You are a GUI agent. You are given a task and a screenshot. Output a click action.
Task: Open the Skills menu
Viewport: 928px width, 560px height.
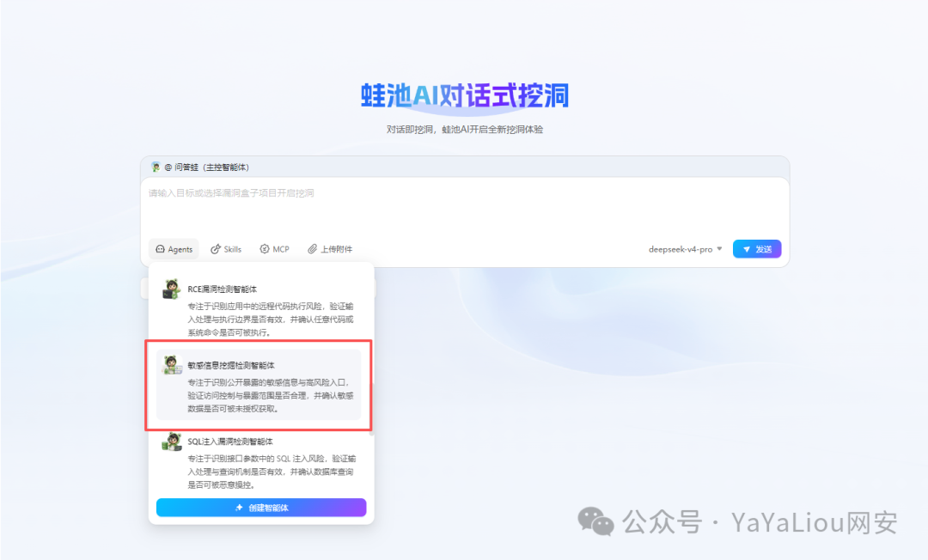226,249
